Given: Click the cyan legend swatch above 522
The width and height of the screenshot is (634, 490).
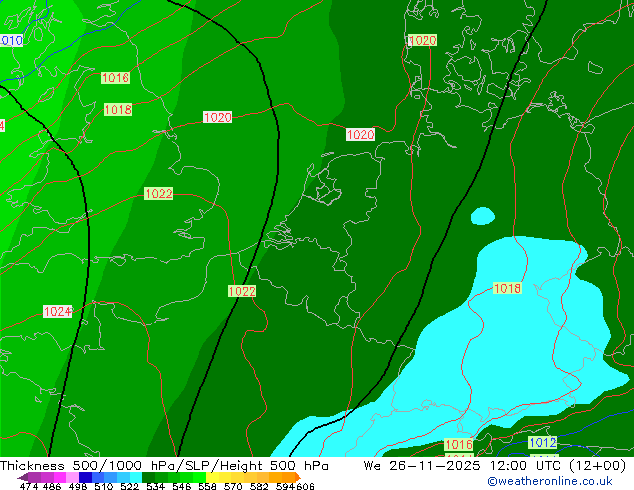Looking at the screenshot, I should tap(136, 477).
